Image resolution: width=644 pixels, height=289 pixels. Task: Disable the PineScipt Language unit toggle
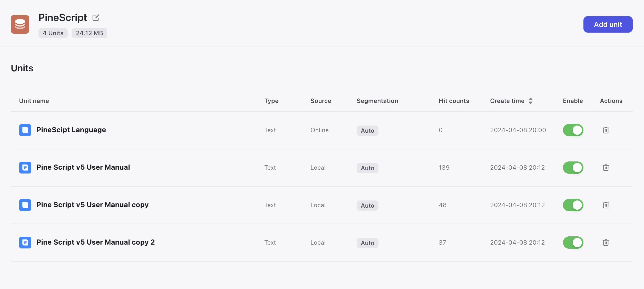573,130
